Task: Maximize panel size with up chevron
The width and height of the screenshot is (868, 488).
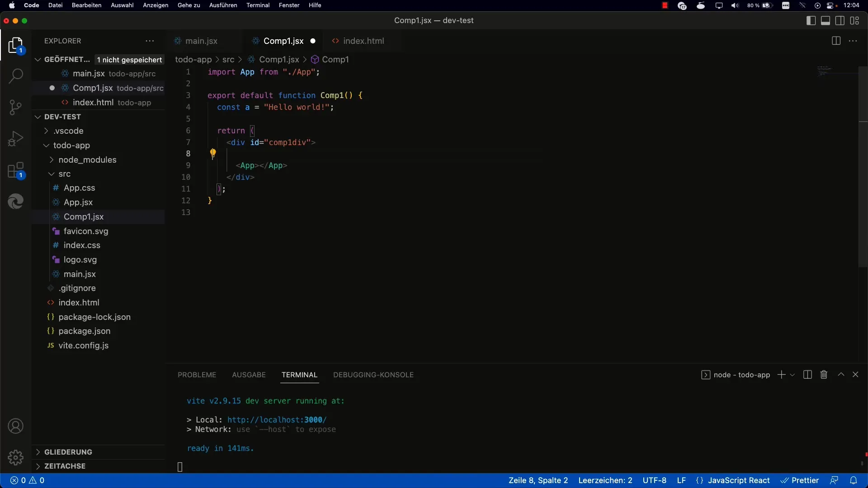Action: pyautogui.click(x=841, y=375)
